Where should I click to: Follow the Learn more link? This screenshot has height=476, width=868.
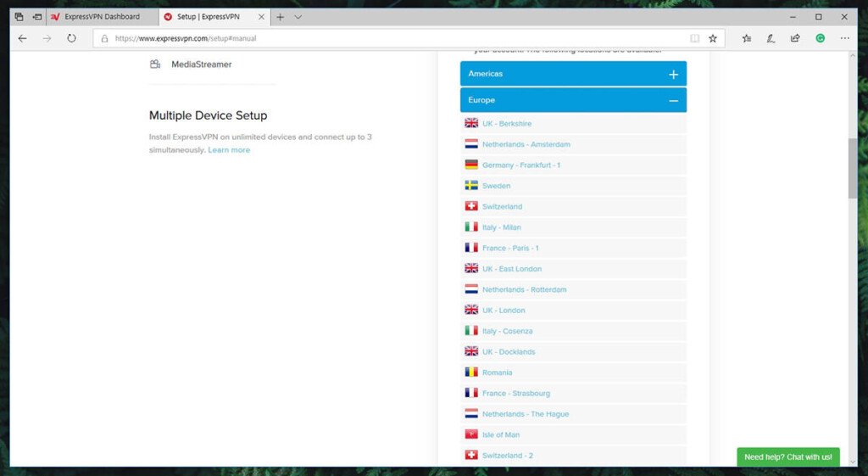229,150
